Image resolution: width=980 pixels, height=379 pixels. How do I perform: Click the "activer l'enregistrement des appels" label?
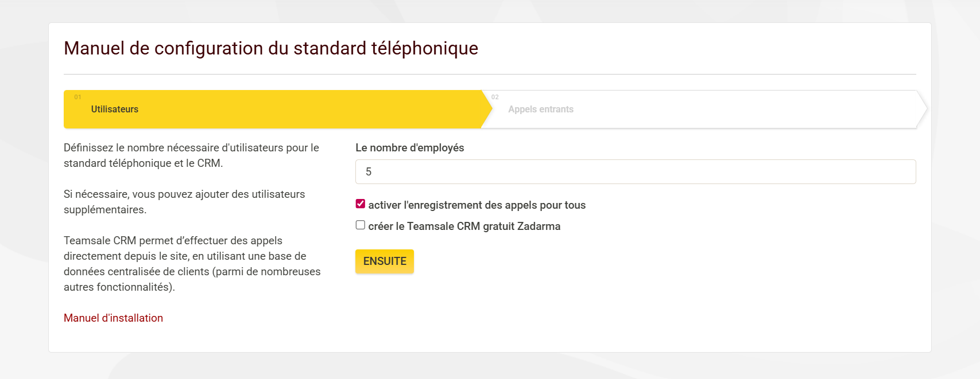pos(477,205)
